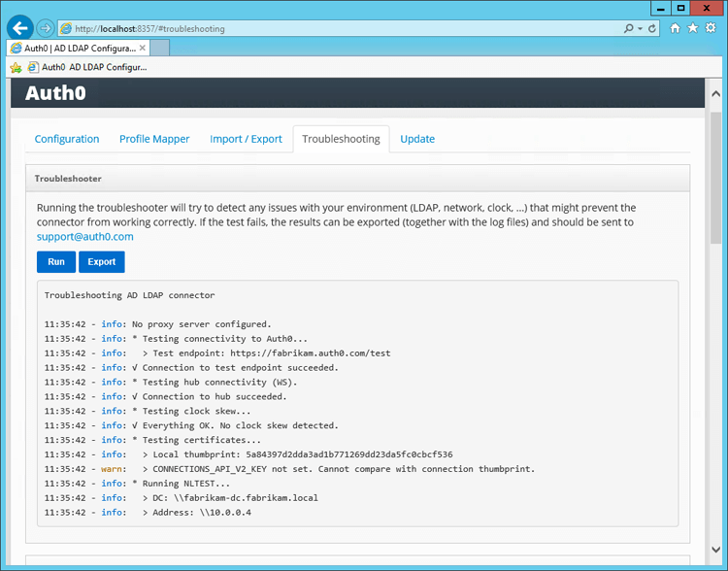Click the page scrollbar down arrow
This screenshot has width=728, height=571.
tap(716, 550)
